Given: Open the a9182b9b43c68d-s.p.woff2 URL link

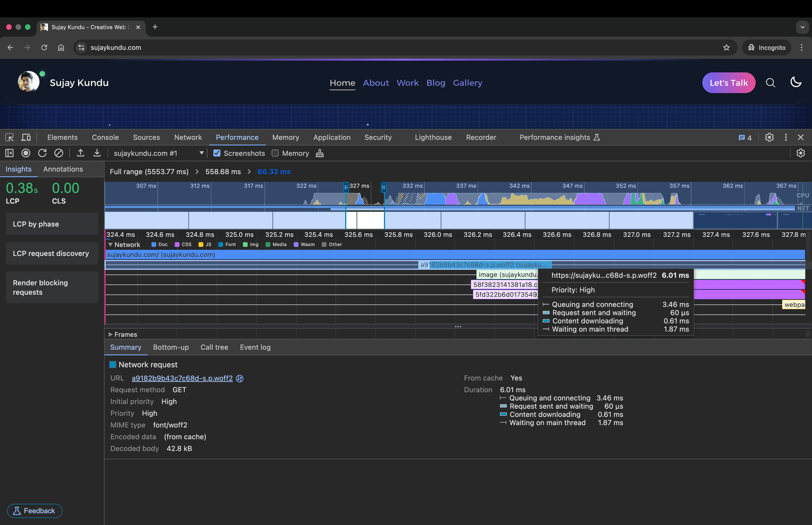Looking at the screenshot, I should (x=182, y=378).
